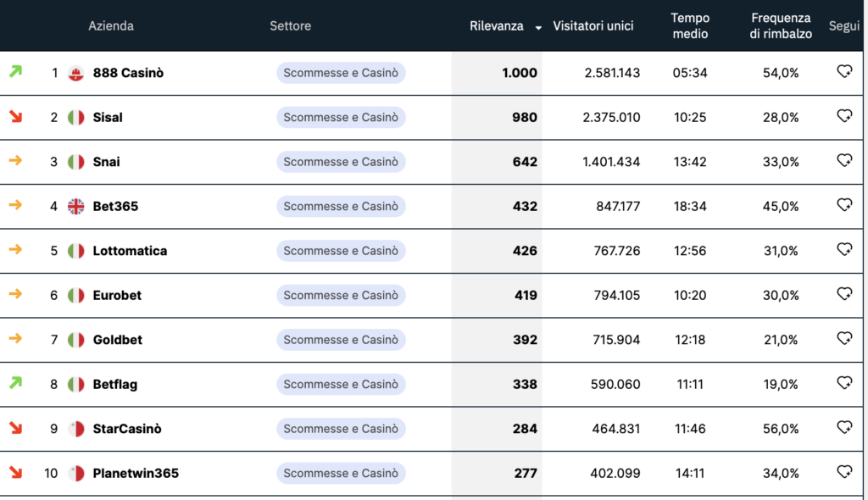Click the Gibraltar flag next to 888 Casinò
This screenshot has width=868, height=500.
click(x=75, y=73)
